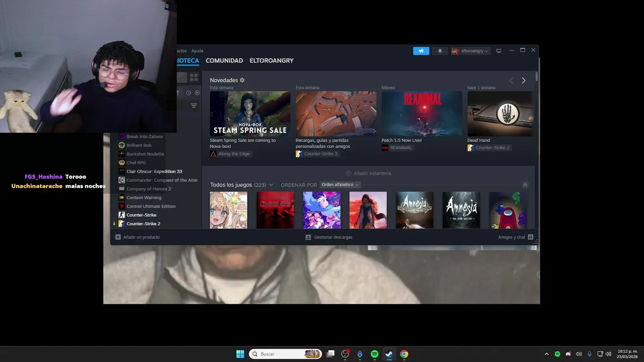Open the Dead Hand news thumbnail
644x362 pixels.
[x=501, y=114]
